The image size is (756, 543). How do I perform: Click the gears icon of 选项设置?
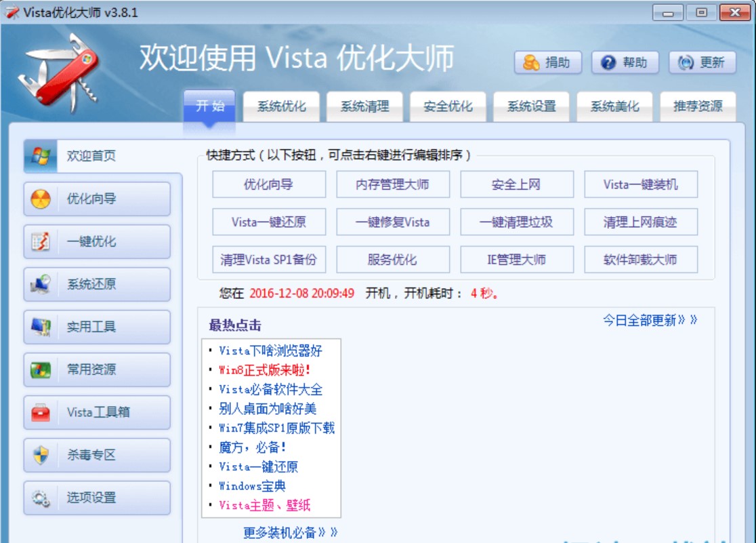click(41, 498)
